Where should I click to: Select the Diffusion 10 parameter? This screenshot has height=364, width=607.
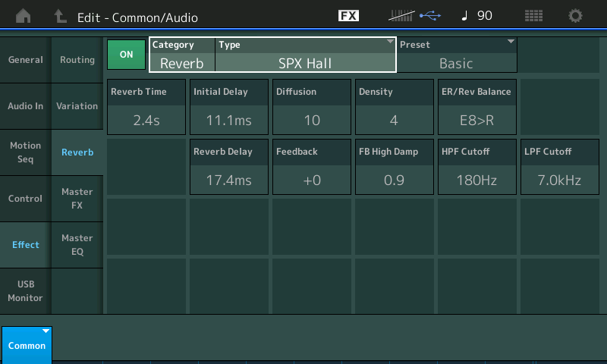(312, 107)
